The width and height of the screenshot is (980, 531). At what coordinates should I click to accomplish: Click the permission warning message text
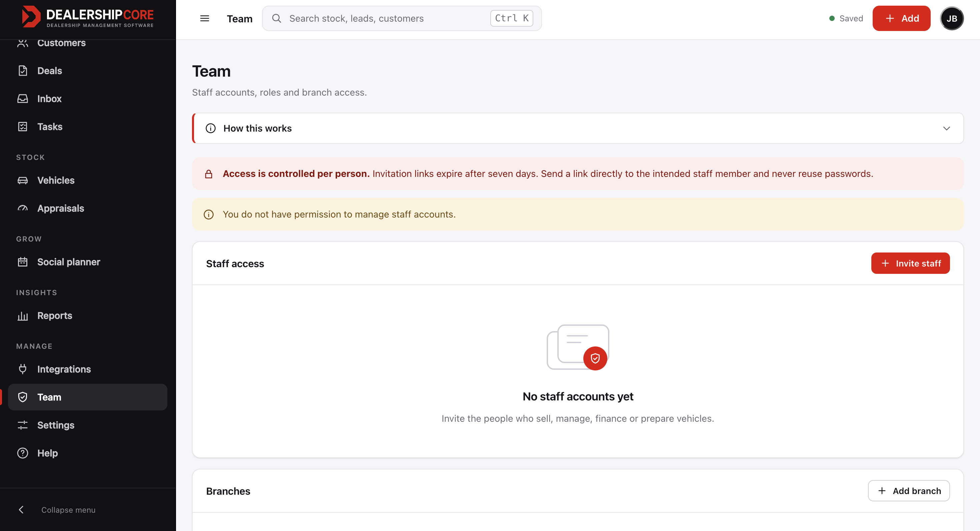pyautogui.click(x=339, y=215)
